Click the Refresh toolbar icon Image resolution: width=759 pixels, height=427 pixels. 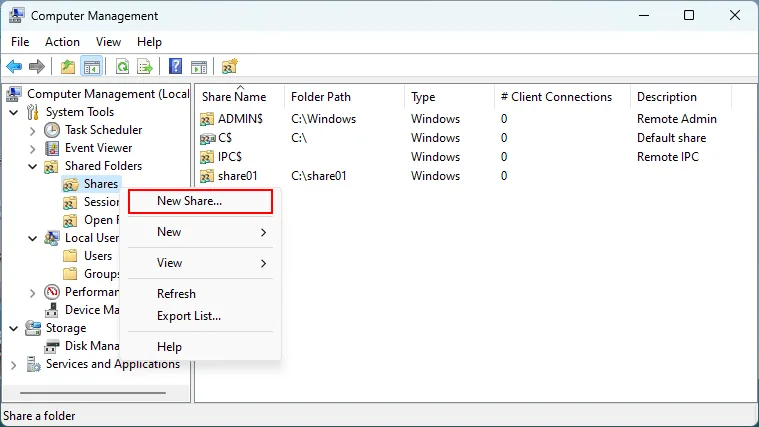click(x=122, y=66)
